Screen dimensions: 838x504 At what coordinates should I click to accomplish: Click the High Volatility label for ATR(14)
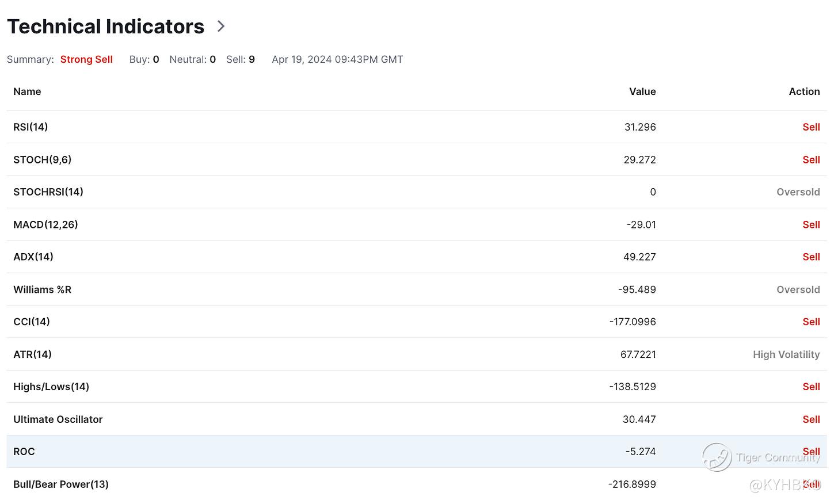[786, 354]
